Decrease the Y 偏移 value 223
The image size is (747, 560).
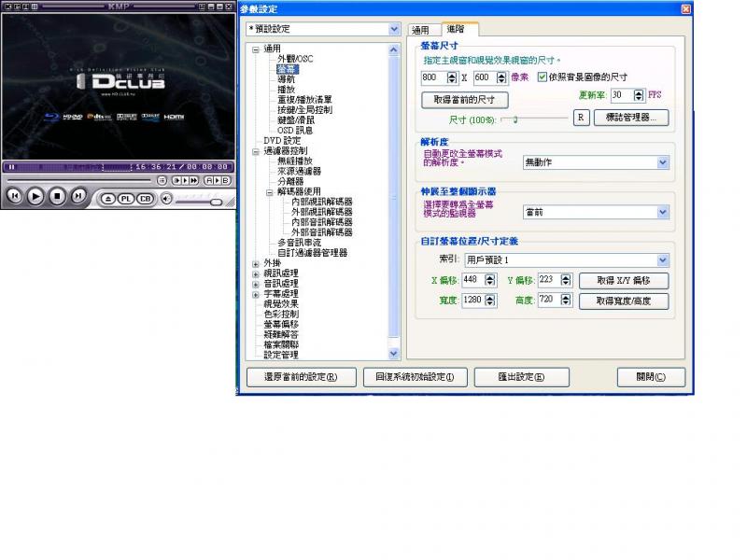point(566,283)
